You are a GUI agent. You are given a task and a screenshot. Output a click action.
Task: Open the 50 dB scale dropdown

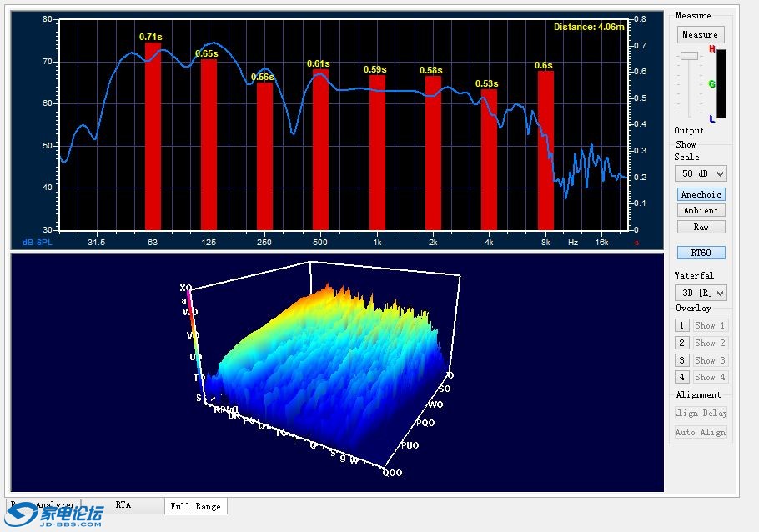700,173
